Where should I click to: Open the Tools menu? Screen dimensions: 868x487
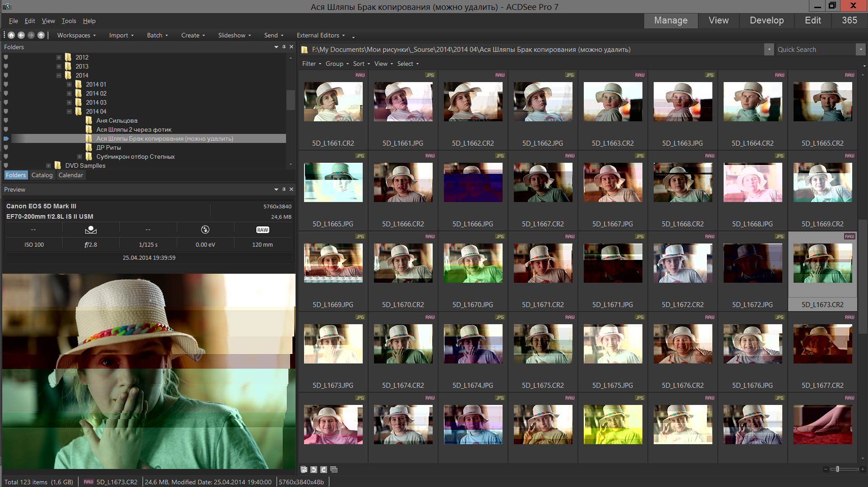point(69,21)
